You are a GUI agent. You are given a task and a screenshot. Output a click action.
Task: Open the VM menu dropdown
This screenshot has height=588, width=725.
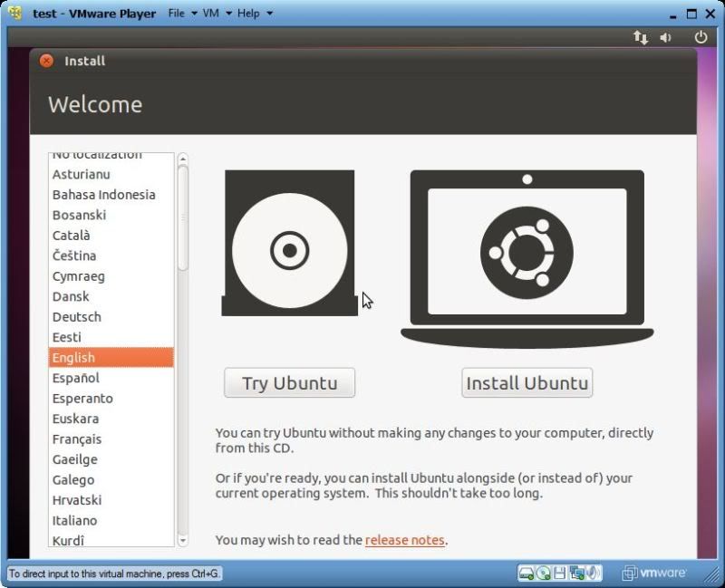pos(217,13)
